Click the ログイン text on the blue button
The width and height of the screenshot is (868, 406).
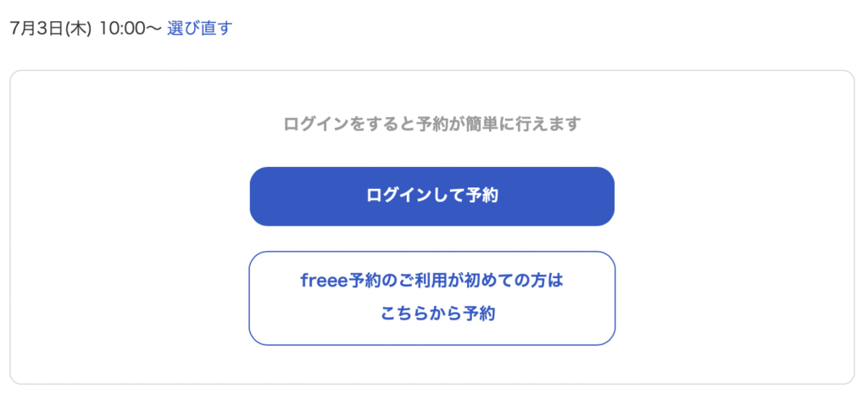[x=398, y=196]
